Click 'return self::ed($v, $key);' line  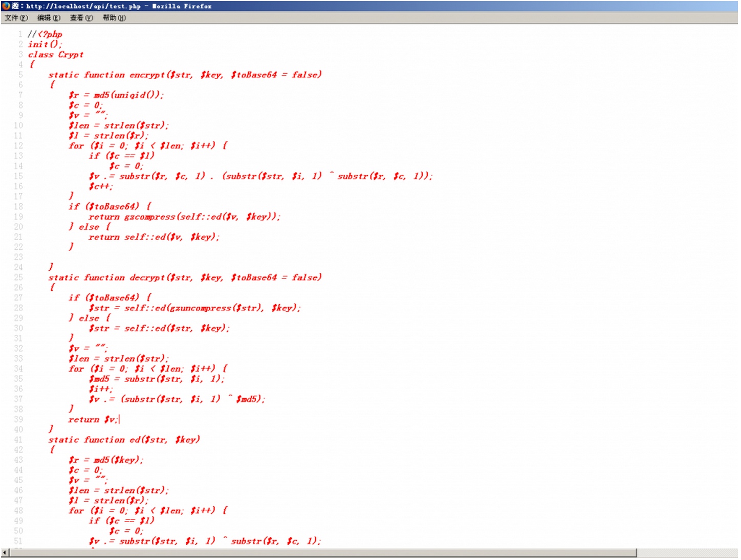click(154, 237)
